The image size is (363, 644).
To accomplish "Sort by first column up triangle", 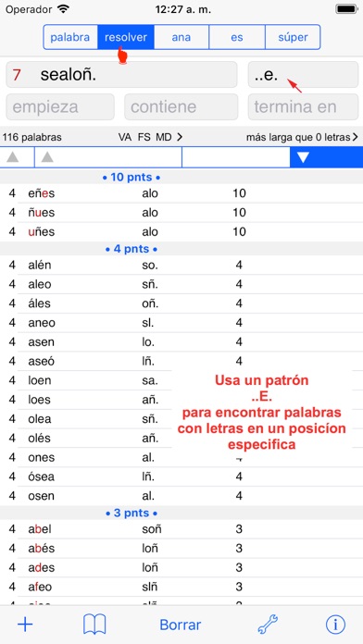I will [x=12, y=157].
